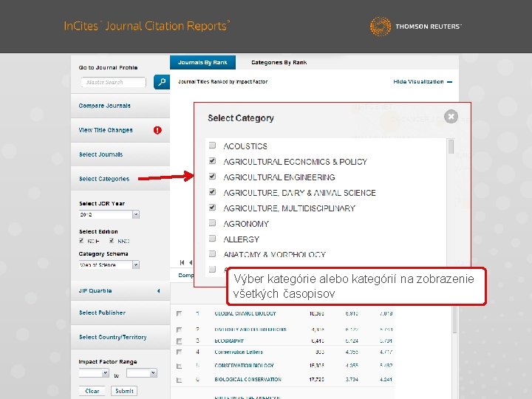532x399 pixels.
Task: Switch to Categories By Rank tab
Action: [279, 62]
